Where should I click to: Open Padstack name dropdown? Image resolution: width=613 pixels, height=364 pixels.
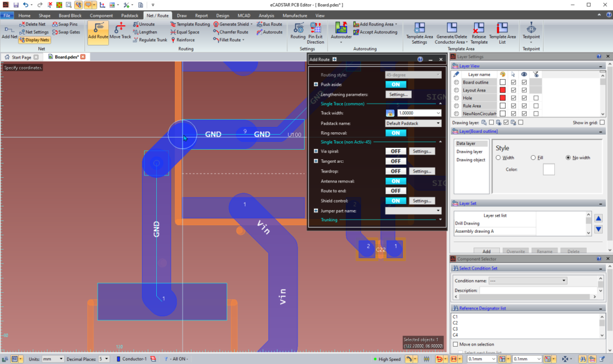click(438, 123)
